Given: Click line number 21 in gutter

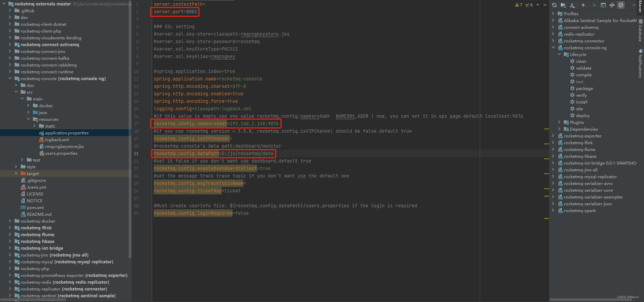Looking at the screenshot, I should tap(136, 153).
